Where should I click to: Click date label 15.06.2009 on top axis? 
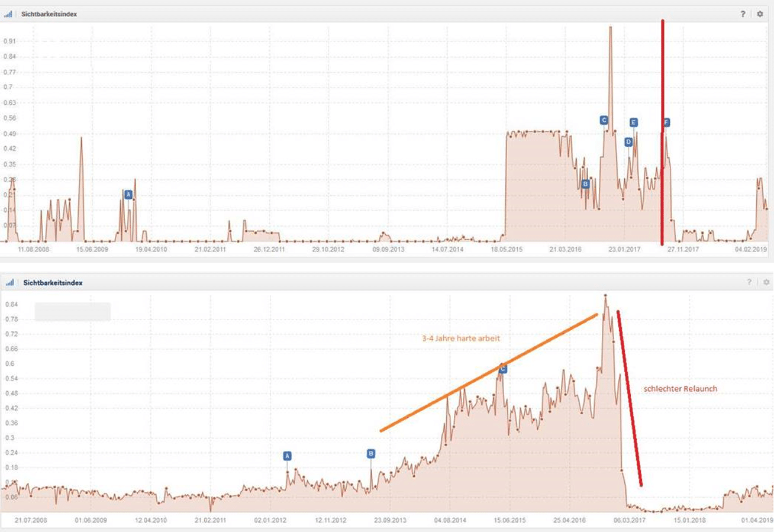93,250
